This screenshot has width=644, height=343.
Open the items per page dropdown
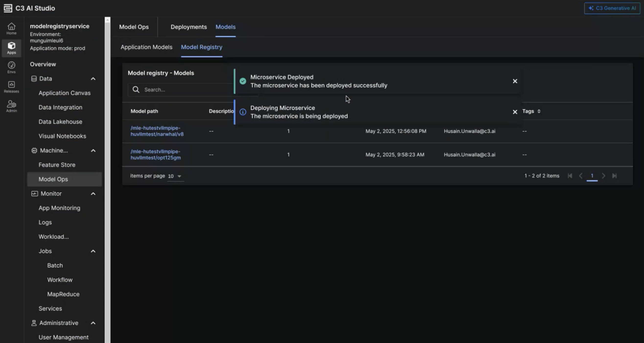point(175,176)
